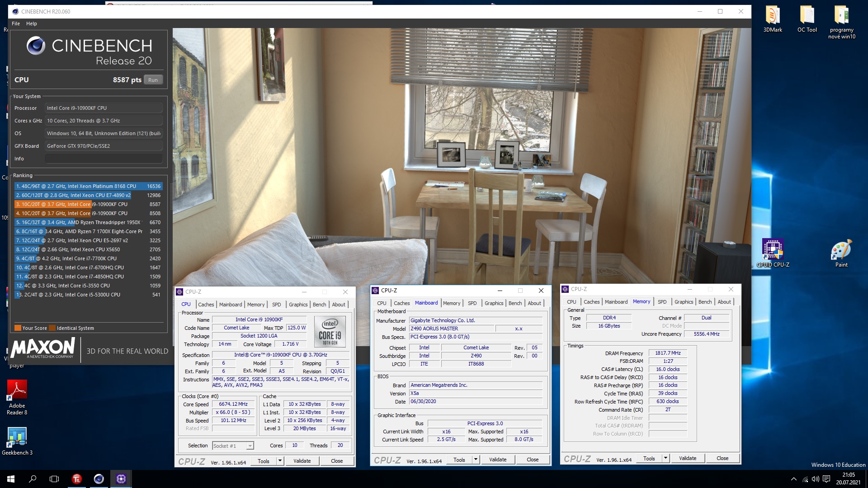Switch to Cinebench taskbar icon
Viewport: 868px width, 488px height.
coord(99,479)
